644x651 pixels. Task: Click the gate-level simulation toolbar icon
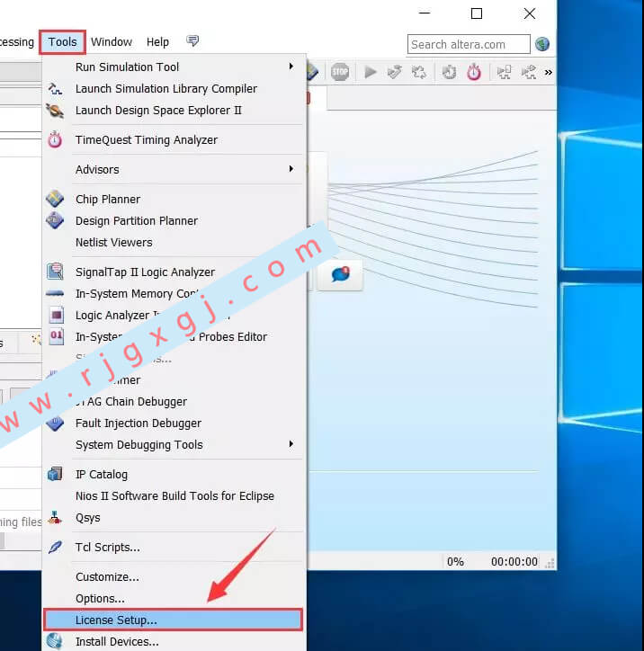(528, 72)
